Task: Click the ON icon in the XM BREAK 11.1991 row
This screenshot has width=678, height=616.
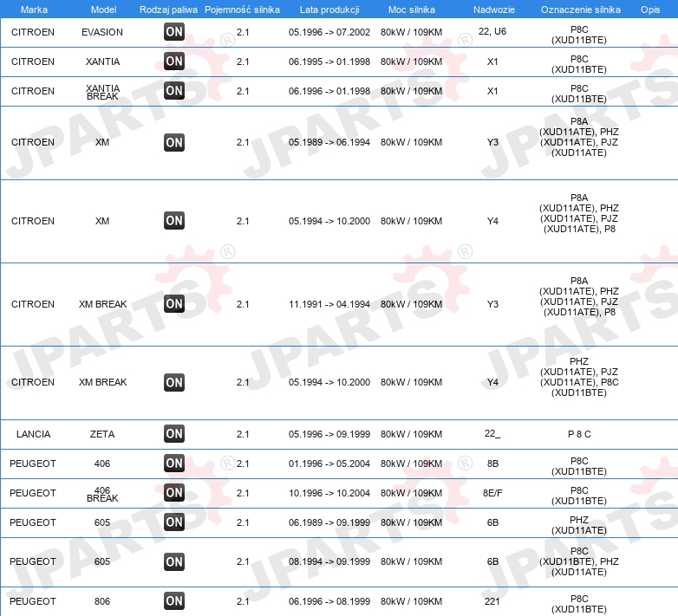Action: point(173,304)
